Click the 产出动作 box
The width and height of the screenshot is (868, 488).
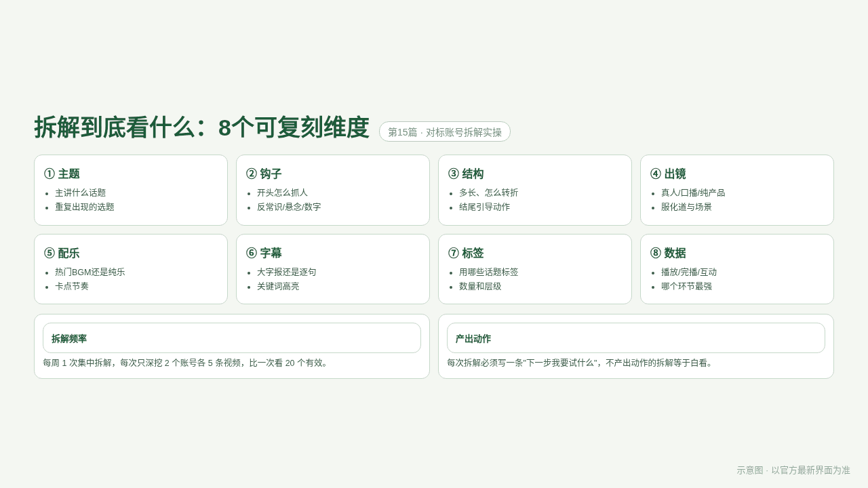[x=636, y=338]
